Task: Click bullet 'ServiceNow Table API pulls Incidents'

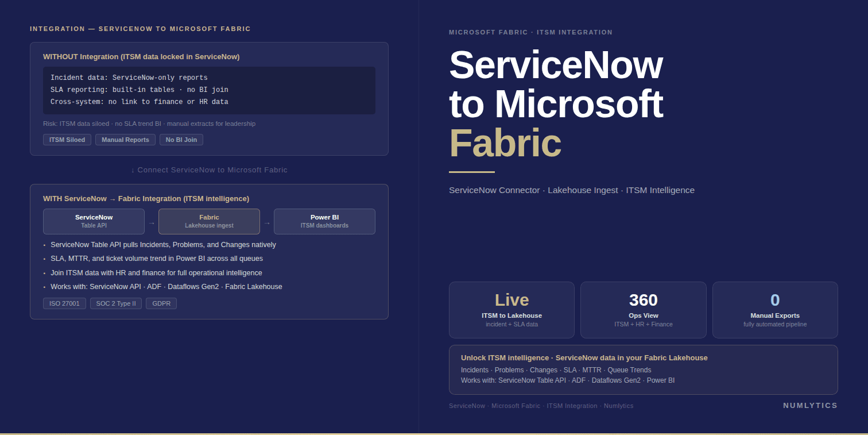Action: coord(163,245)
